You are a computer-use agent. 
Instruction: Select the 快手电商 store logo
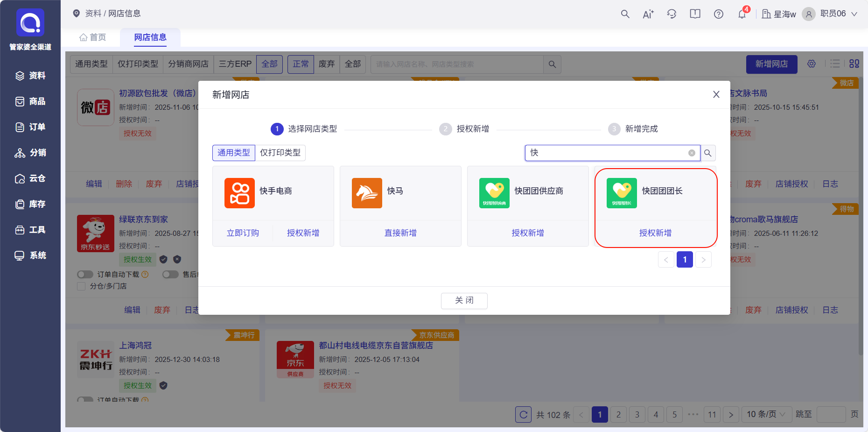coord(239,193)
